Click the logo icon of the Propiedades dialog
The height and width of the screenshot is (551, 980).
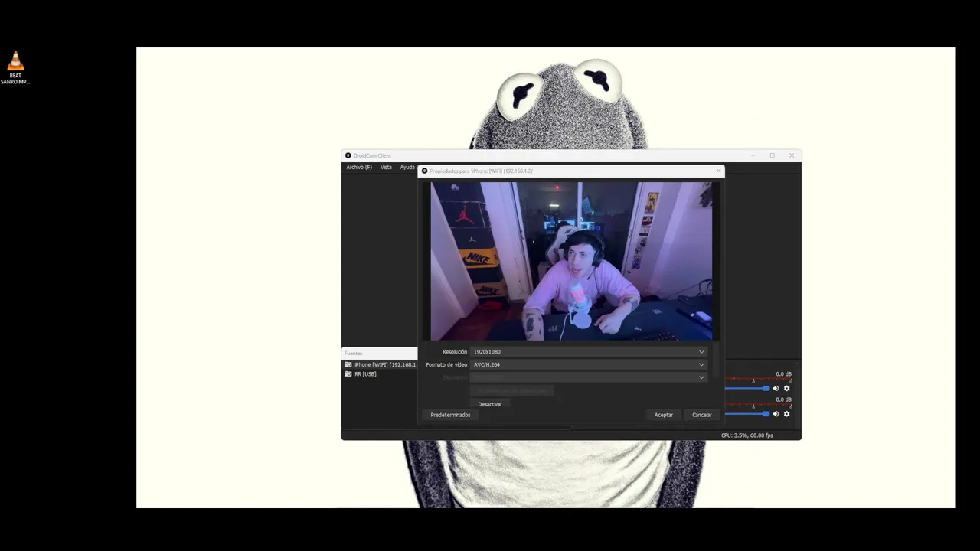[x=425, y=171]
